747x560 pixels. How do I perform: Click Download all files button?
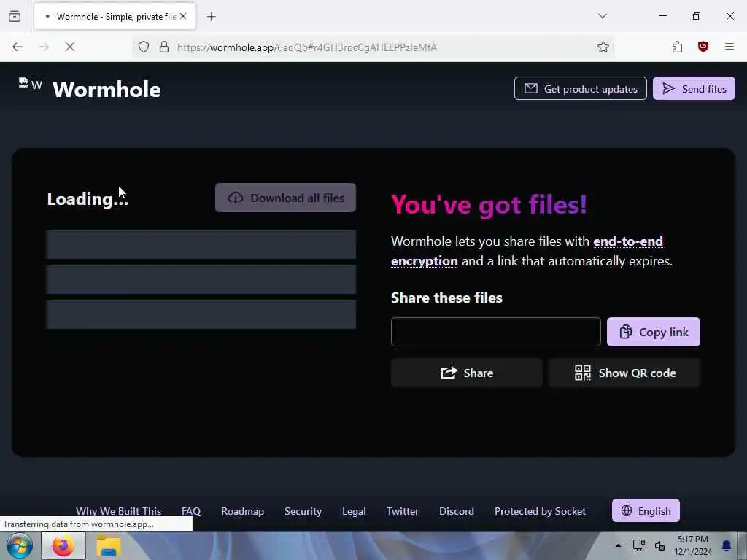(x=285, y=198)
